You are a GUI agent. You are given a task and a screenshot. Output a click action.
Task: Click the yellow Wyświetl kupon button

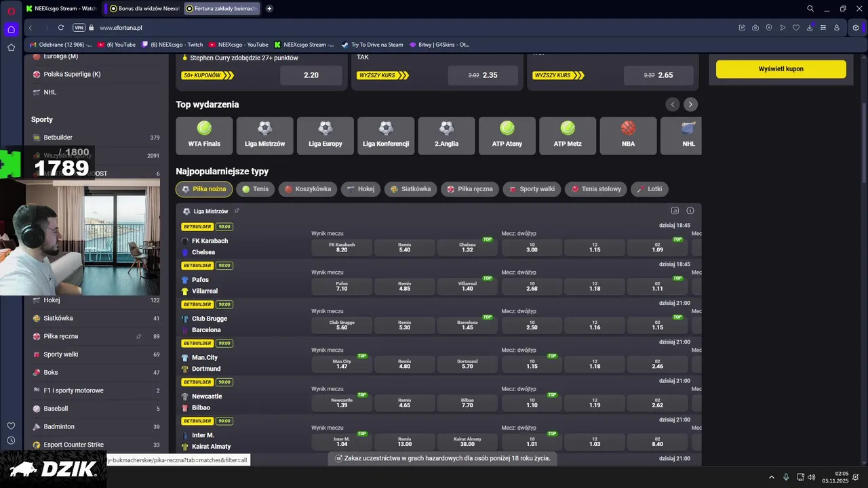click(781, 69)
